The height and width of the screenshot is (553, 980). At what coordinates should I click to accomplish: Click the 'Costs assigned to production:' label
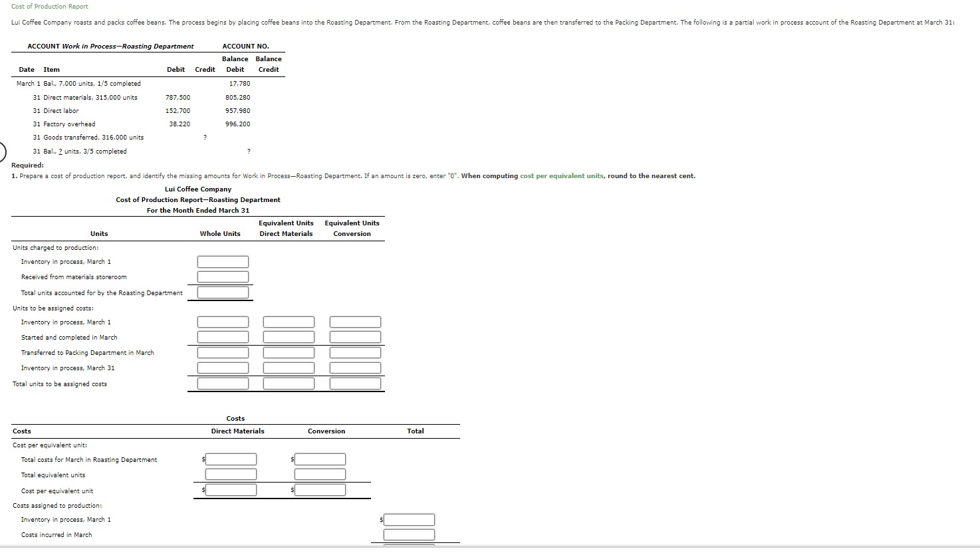click(57, 506)
